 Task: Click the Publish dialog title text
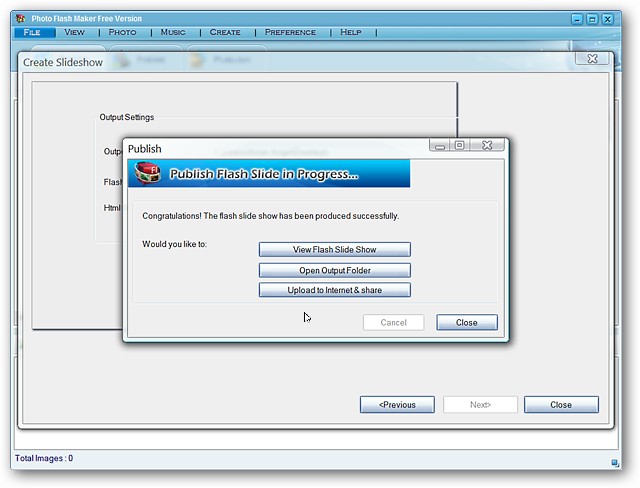click(x=144, y=149)
